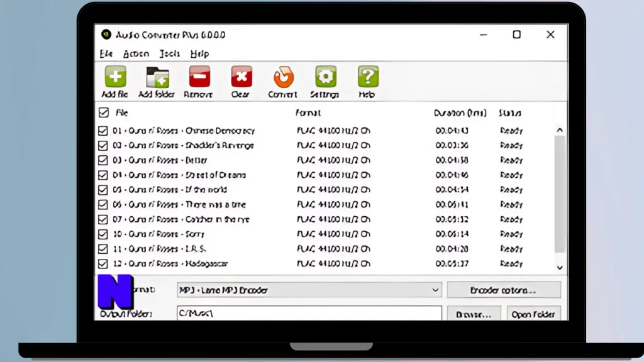644x362 pixels.
Task: Click the Open Folder button
Action: [x=533, y=314]
